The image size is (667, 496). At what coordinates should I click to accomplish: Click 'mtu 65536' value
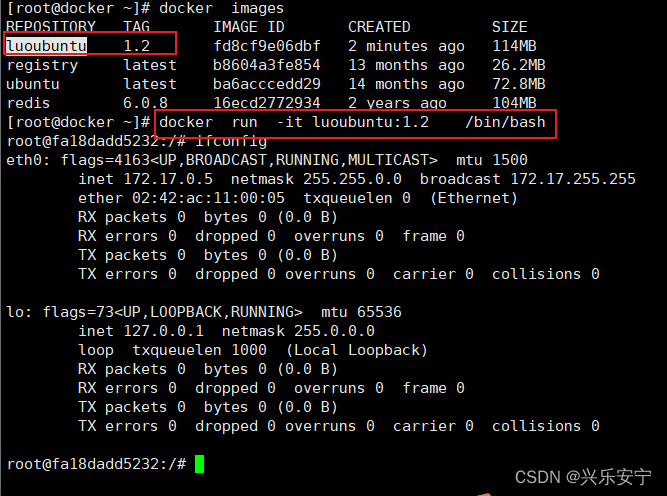pos(361,312)
